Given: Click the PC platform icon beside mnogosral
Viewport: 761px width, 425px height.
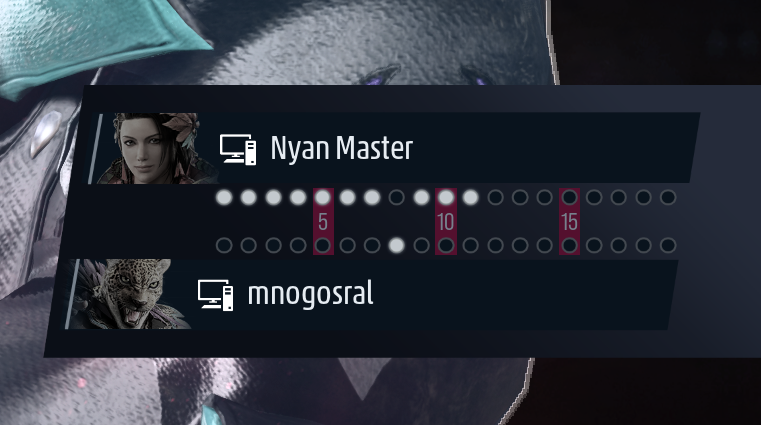Looking at the screenshot, I should click(215, 295).
